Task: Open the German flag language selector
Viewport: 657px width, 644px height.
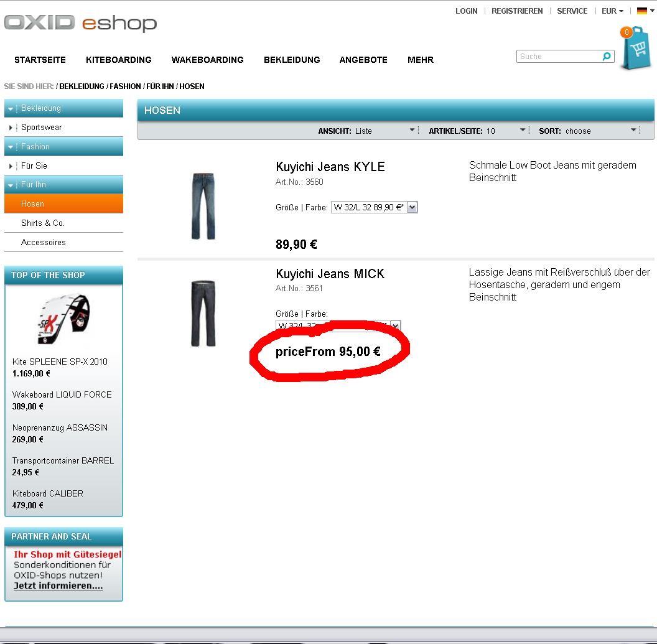Action: click(645, 11)
